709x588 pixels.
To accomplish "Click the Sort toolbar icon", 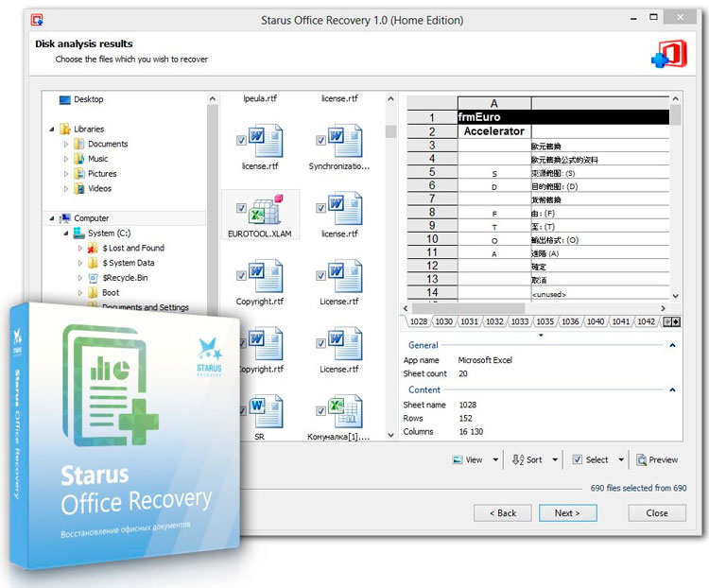I will click(518, 460).
